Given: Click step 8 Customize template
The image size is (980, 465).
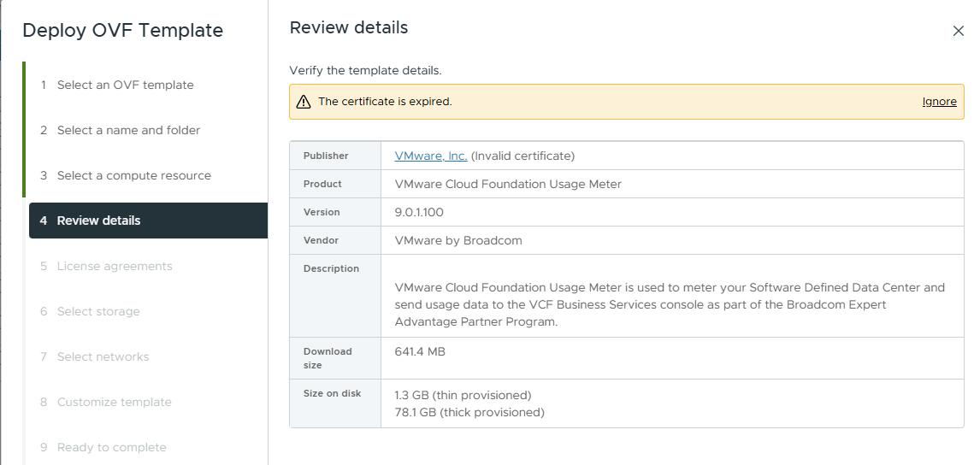Looking at the screenshot, I should [114, 402].
